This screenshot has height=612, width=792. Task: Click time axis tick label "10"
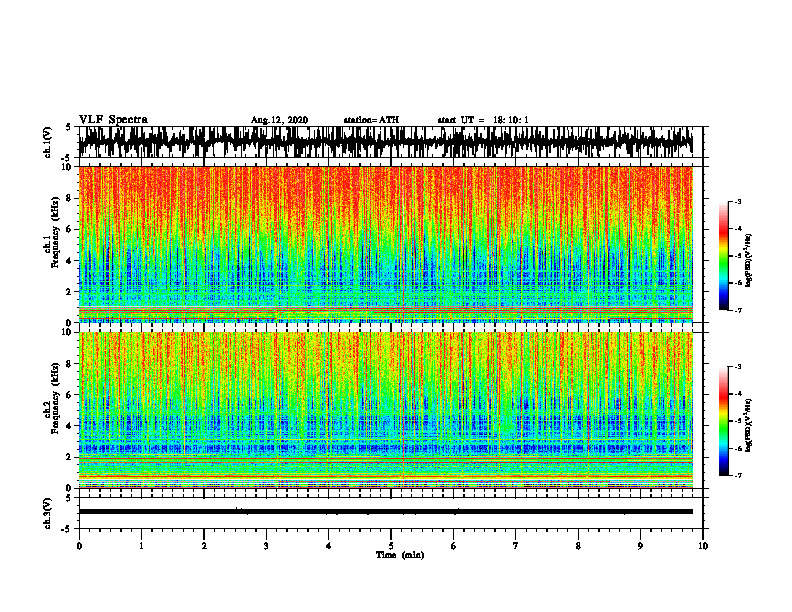pyautogui.click(x=703, y=546)
